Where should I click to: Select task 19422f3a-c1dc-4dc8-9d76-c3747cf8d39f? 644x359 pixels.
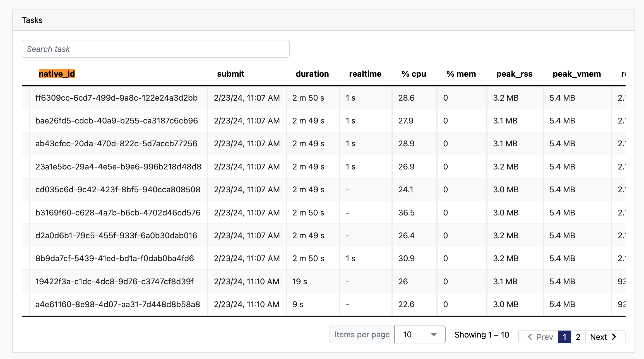click(x=114, y=282)
